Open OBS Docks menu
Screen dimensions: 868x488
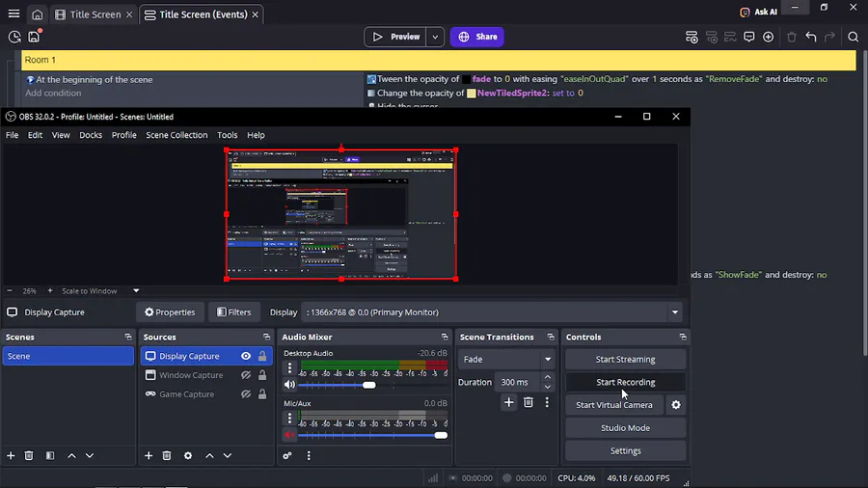click(91, 135)
